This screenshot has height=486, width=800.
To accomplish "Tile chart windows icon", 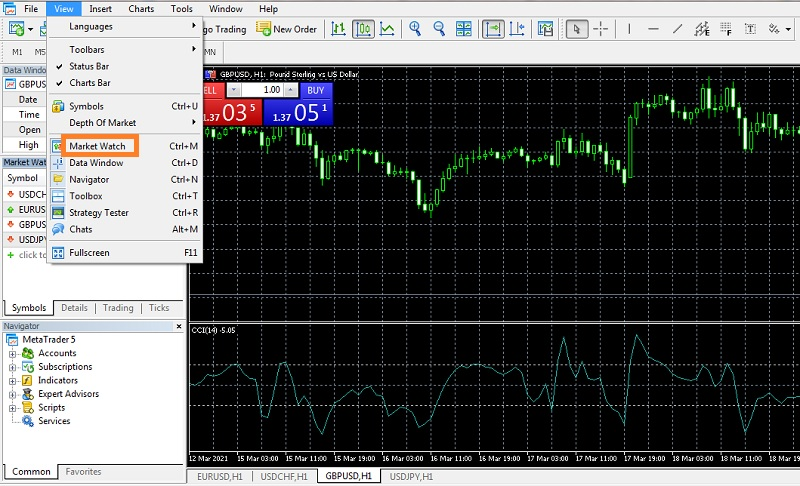I will [463, 29].
